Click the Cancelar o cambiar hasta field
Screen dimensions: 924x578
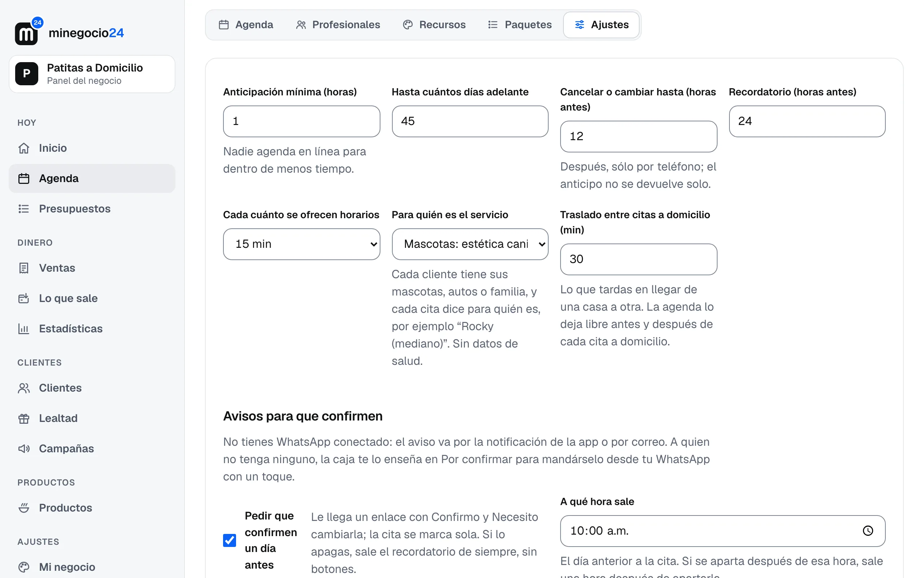638,137
